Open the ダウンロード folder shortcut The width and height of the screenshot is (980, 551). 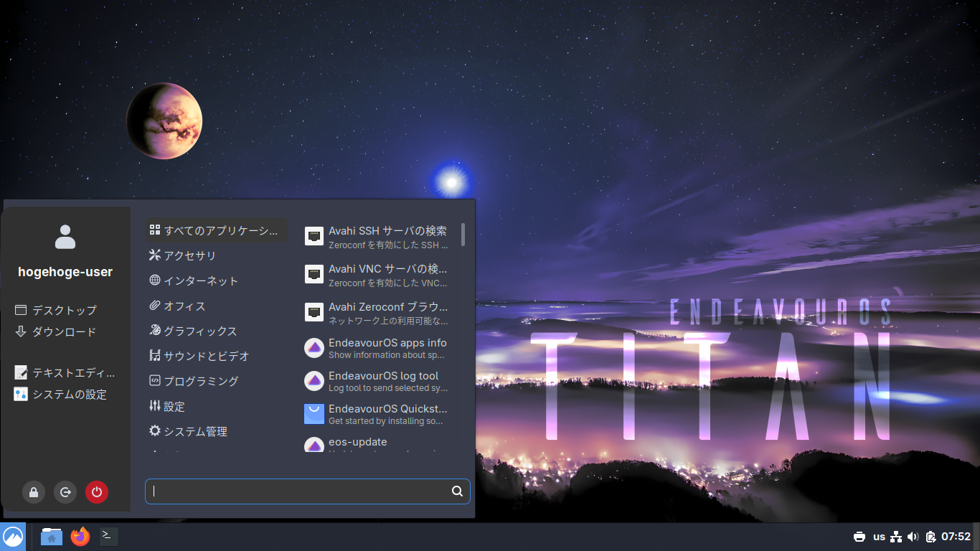click(x=56, y=332)
